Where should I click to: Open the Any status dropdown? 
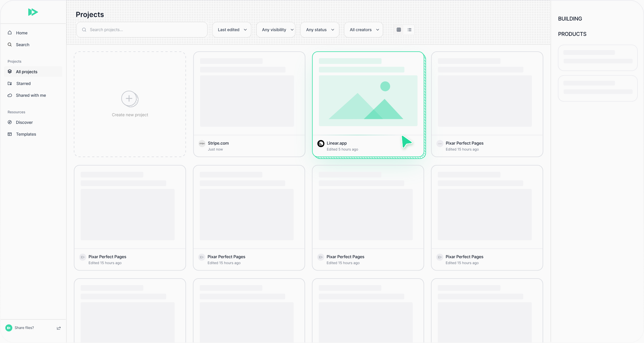[x=320, y=30]
